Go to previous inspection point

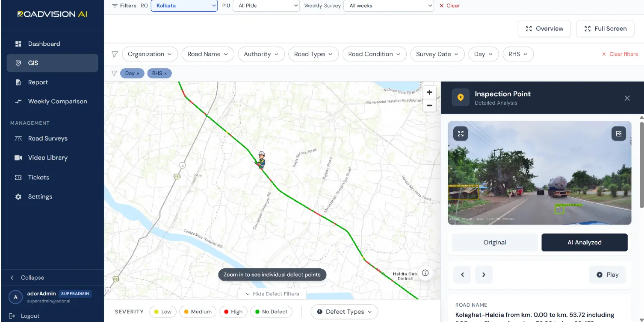(x=462, y=275)
